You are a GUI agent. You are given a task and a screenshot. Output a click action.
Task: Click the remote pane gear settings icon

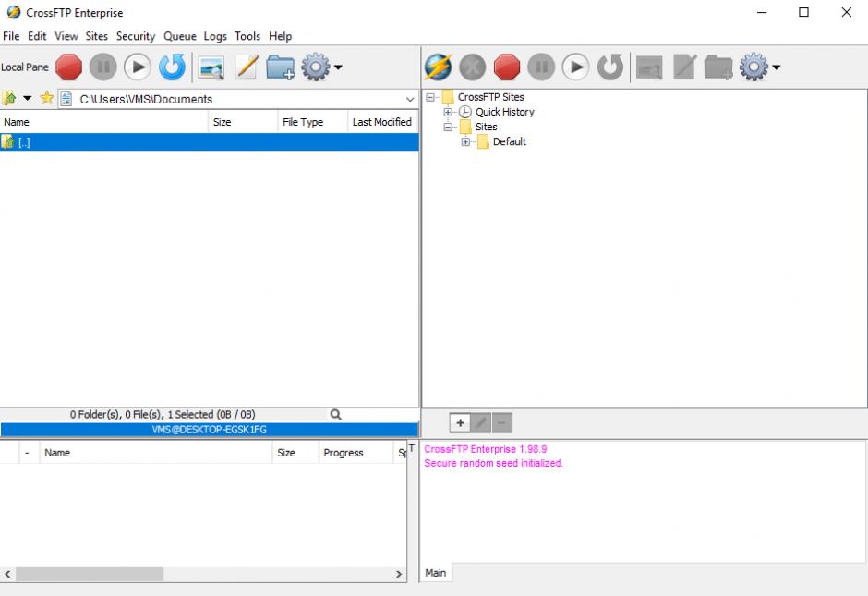753,67
